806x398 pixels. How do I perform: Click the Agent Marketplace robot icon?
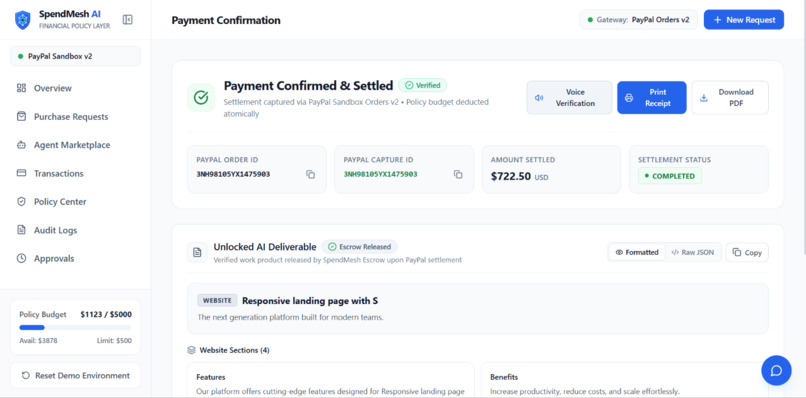(x=21, y=145)
